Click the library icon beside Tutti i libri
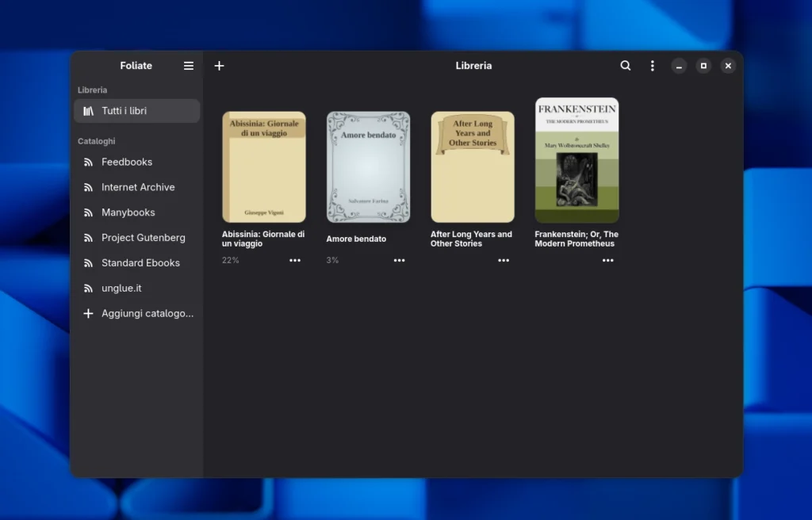Image resolution: width=812 pixels, height=520 pixels. point(88,111)
